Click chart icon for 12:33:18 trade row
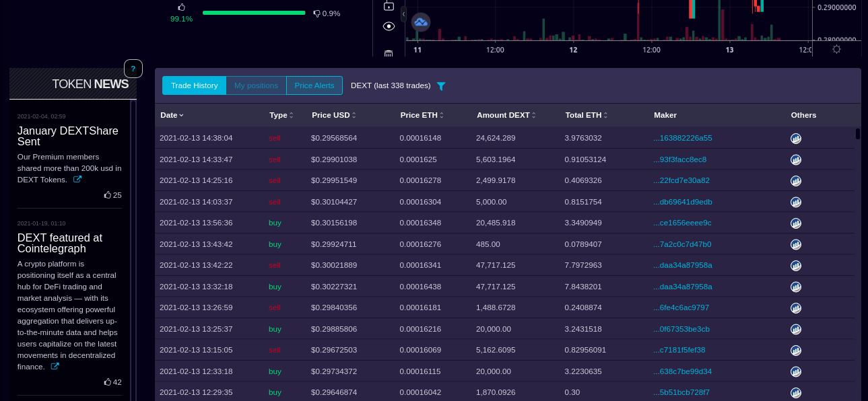 (796, 371)
